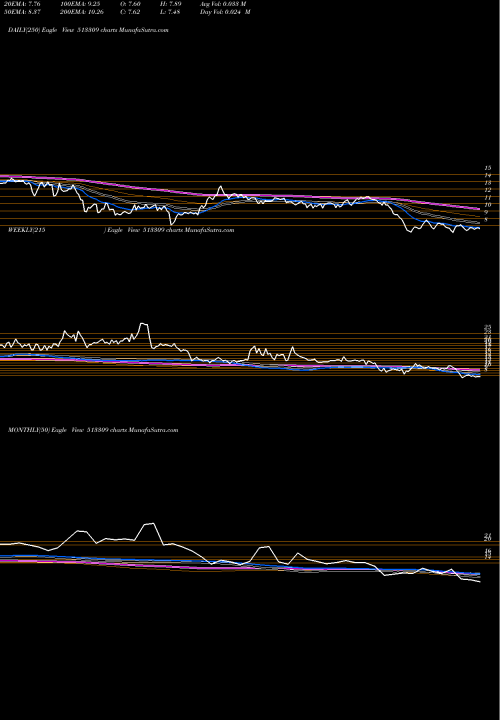This screenshot has width=500, height=720.
Task: Click the 15 price label on daily axis
Action: tap(488, 168)
